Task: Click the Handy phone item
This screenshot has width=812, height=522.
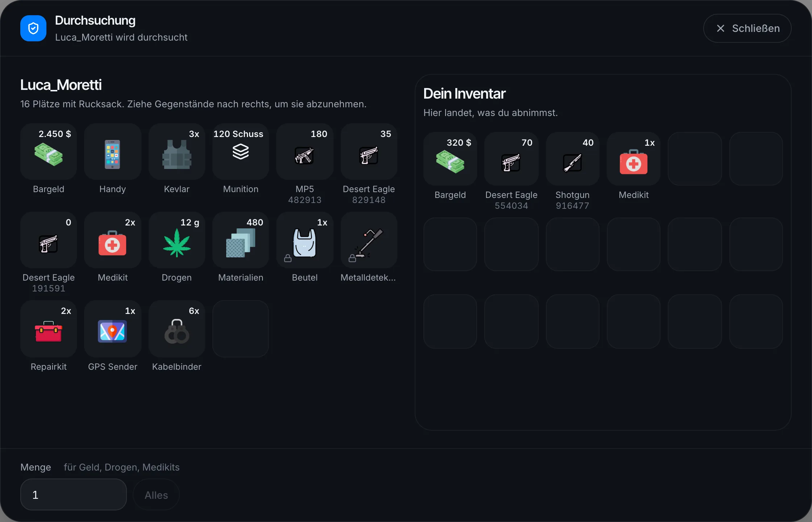Action: [x=112, y=152]
